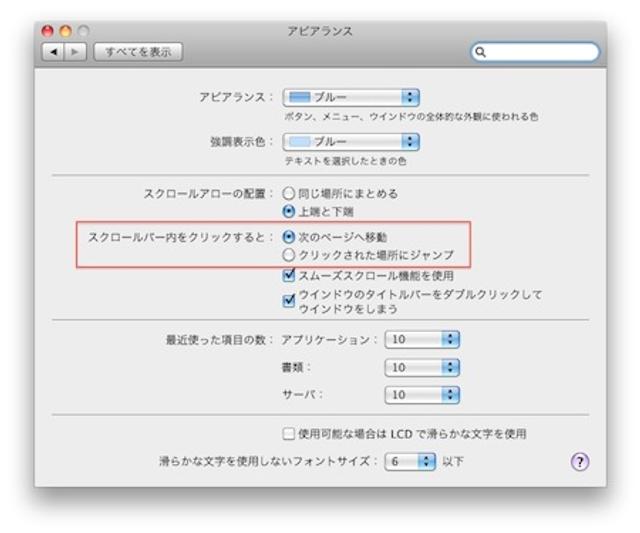The image size is (640, 533).
Task: Open the アピアランス color dropdown
Action: click(x=351, y=98)
